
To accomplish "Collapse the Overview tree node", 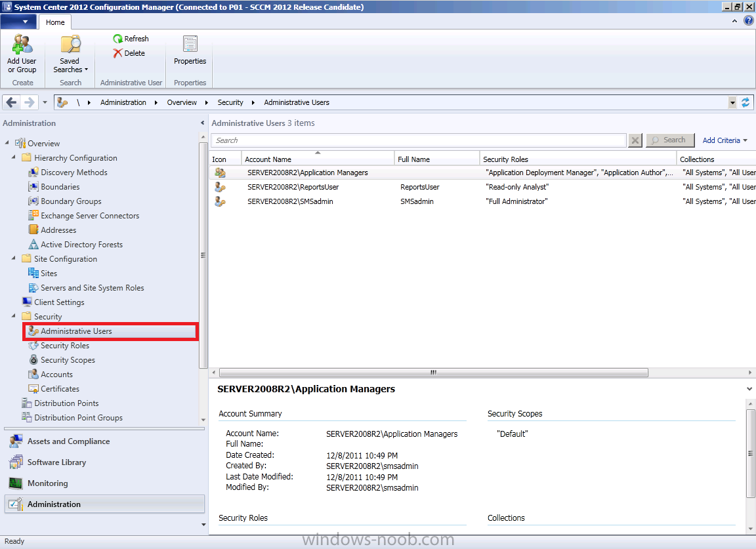I will click(x=7, y=143).
